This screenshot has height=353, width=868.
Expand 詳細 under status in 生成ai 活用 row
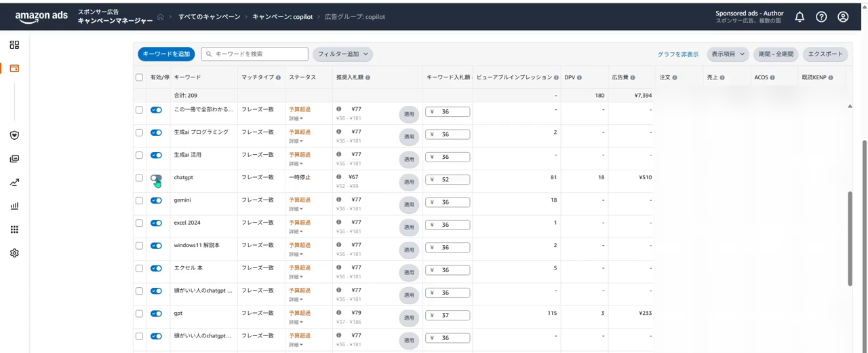[x=296, y=164]
